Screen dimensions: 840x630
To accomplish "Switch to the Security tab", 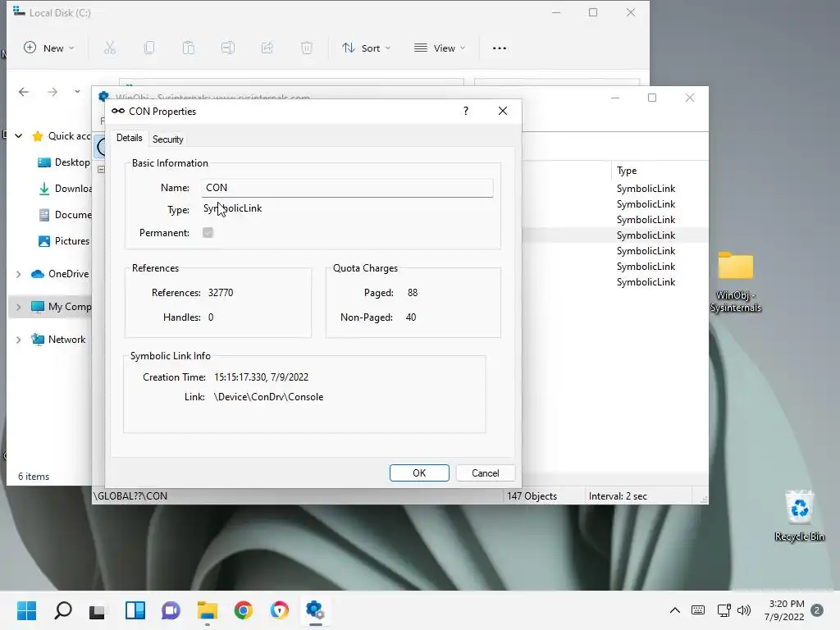I will click(167, 139).
